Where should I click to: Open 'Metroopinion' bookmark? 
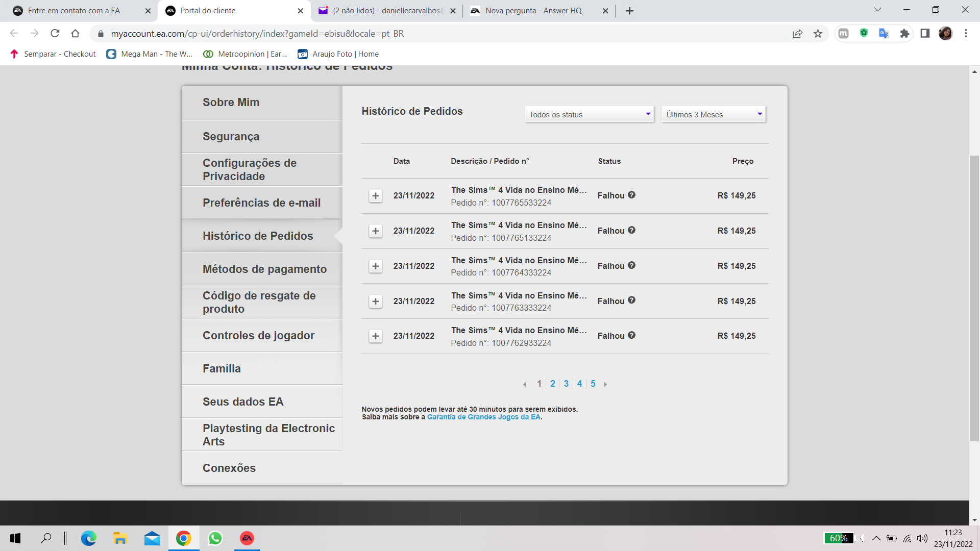(x=245, y=54)
